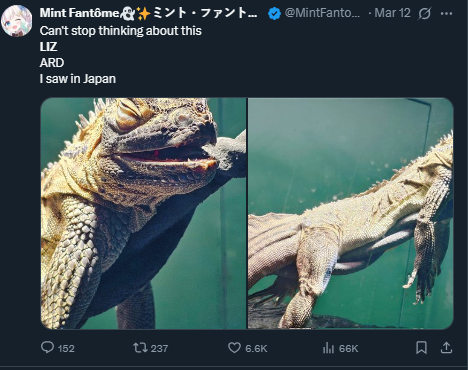
Task: Click the repost arrows icon
Action: [140, 348]
